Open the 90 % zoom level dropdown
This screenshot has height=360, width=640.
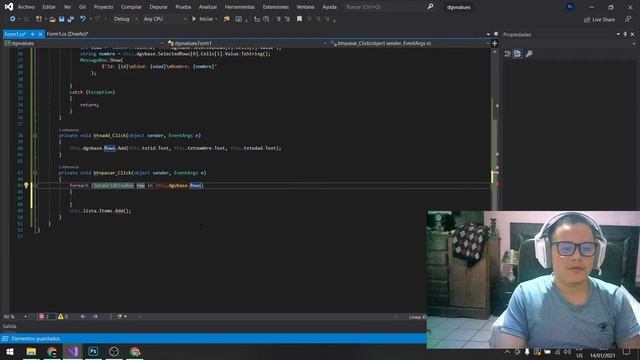pos(15,317)
